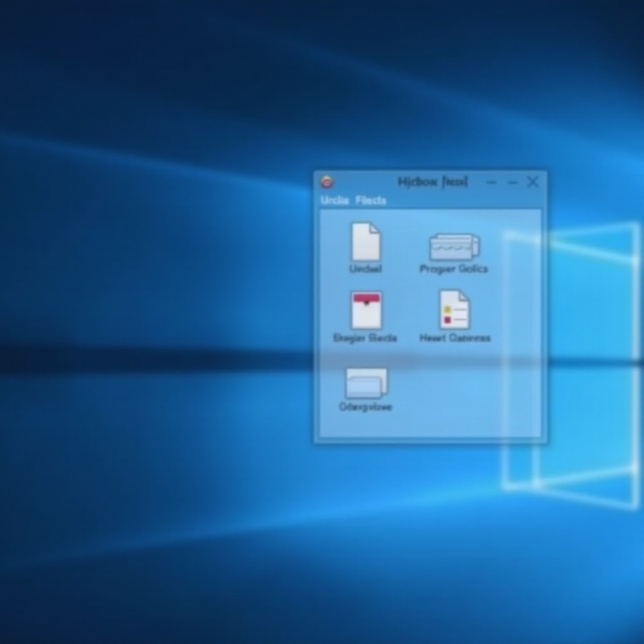Click the Undail label text

(365, 269)
